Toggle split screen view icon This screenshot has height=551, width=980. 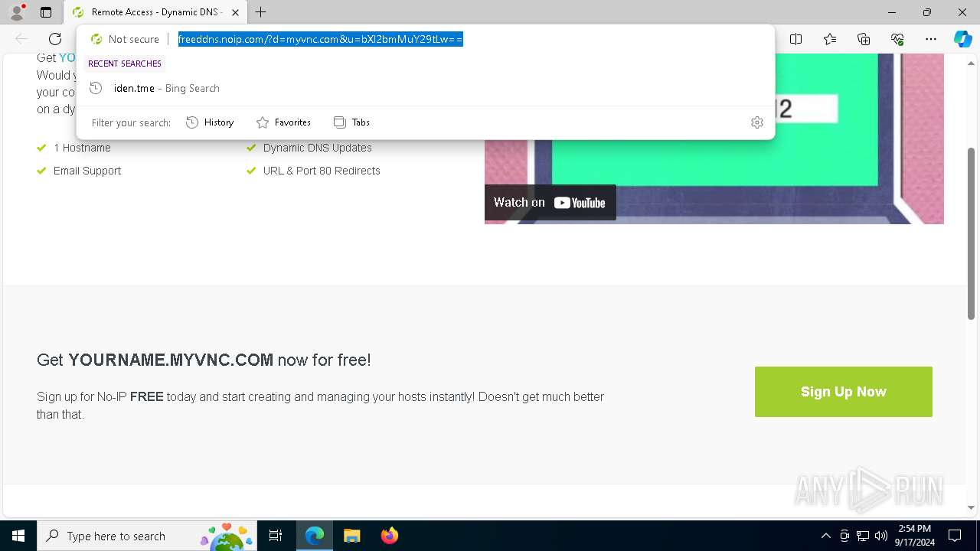pos(796,39)
